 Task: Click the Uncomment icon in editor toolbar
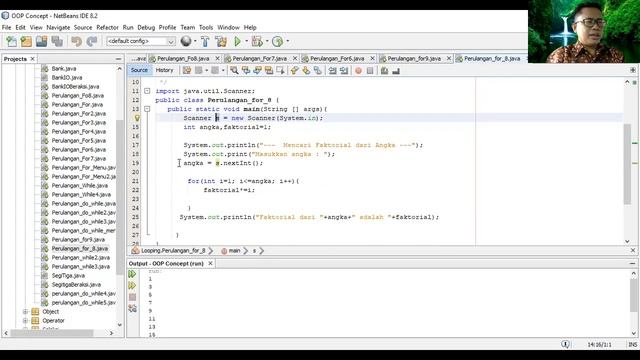(396, 71)
